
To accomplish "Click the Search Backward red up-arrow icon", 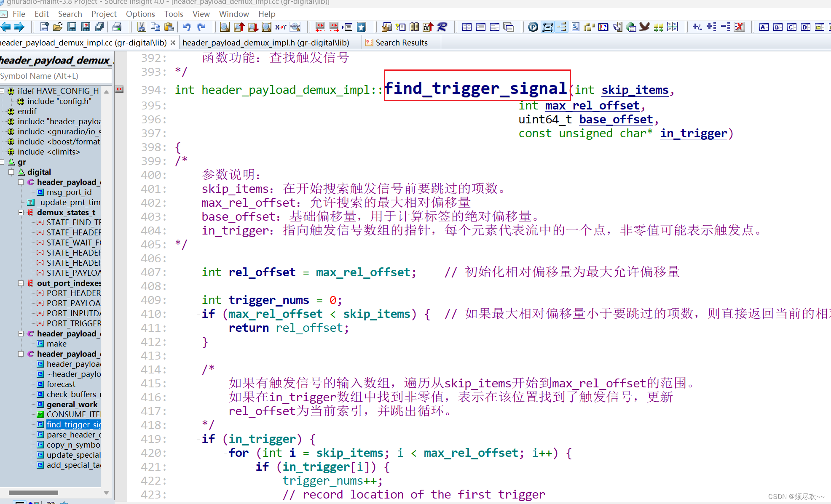I will click(239, 27).
